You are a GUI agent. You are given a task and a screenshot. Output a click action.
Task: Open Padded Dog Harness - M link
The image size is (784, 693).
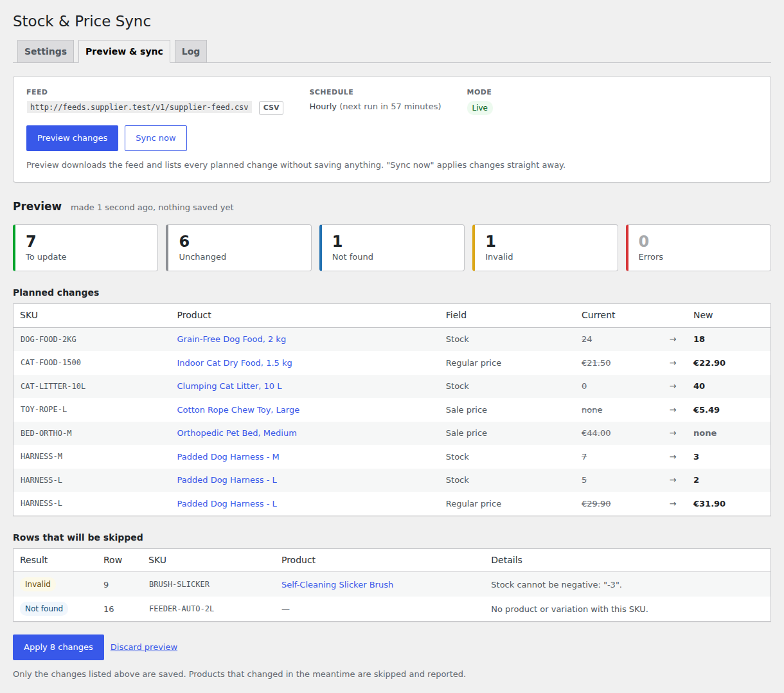coord(228,457)
